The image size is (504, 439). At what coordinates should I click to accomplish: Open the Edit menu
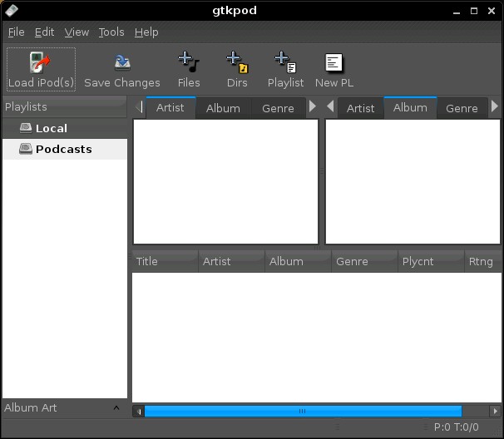point(44,32)
